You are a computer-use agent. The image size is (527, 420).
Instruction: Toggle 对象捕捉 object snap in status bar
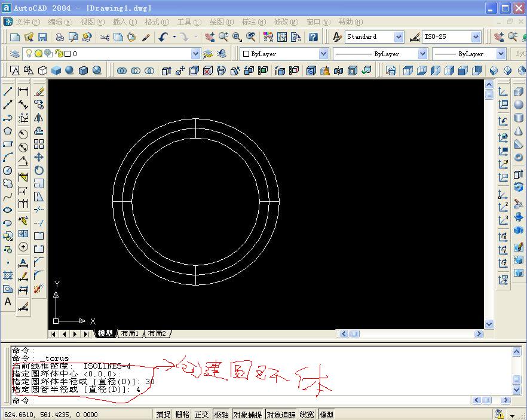tap(247, 414)
